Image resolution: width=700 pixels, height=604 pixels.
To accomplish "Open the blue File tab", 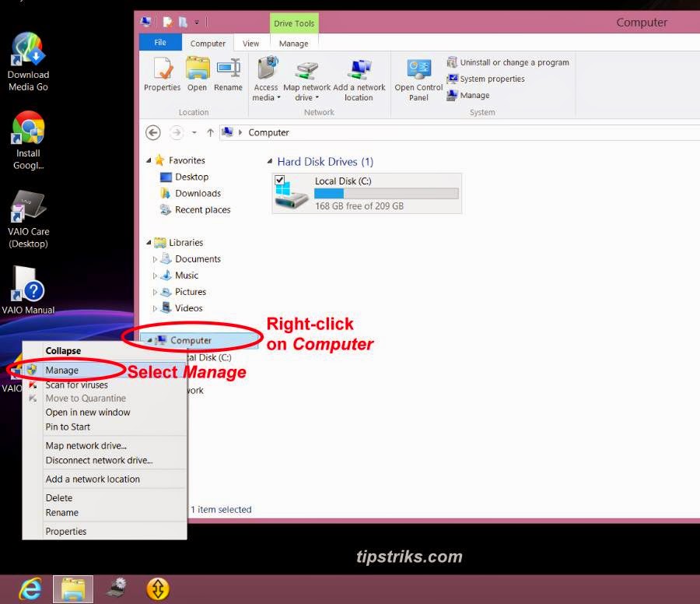I will 160,43.
